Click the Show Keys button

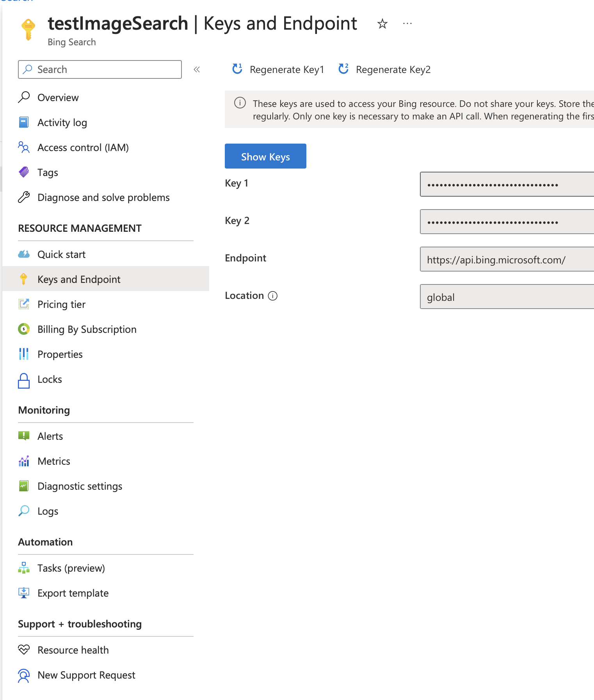coord(265,156)
